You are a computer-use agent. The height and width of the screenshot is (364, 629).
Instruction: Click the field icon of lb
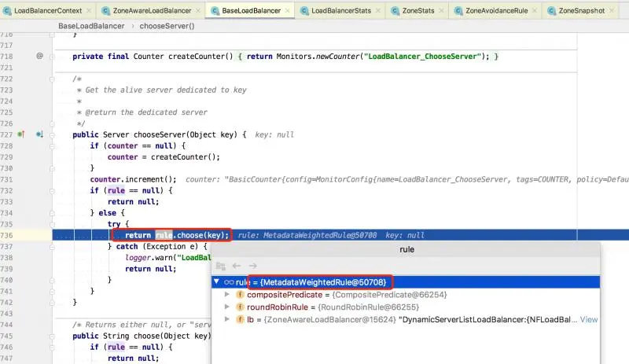click(x=240, y=319)
